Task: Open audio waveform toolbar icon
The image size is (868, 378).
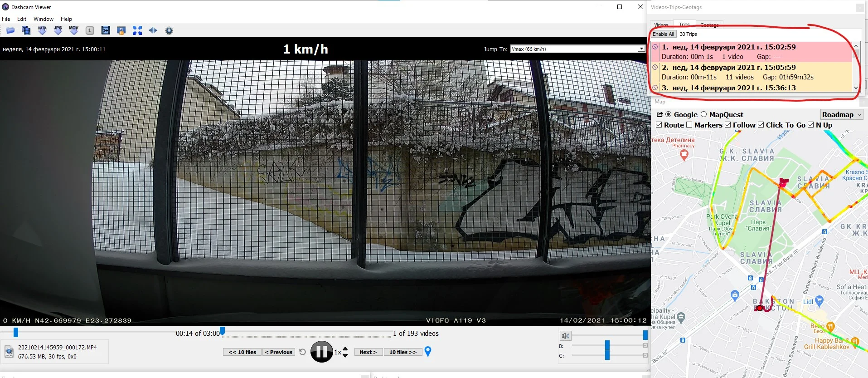Action: 153,30
